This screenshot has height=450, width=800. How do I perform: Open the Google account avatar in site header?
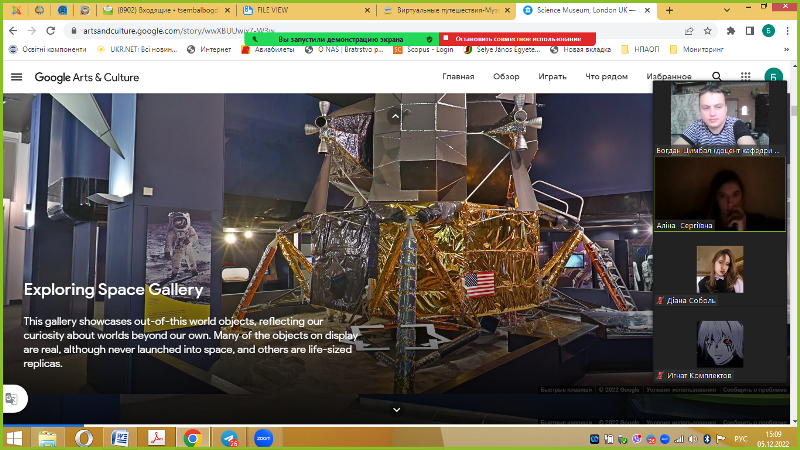pyautogui.click(x=773, y=77)
